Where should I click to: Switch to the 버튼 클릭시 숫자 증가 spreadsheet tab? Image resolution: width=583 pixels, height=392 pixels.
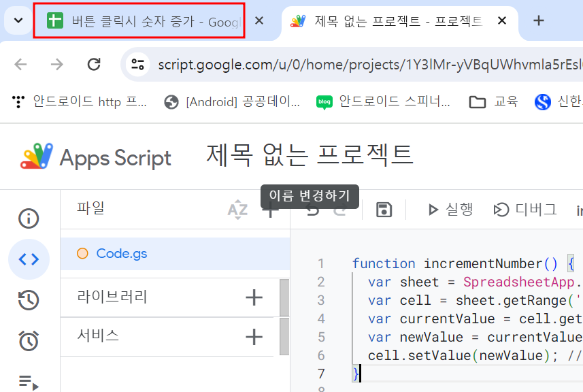coord(139,21)
